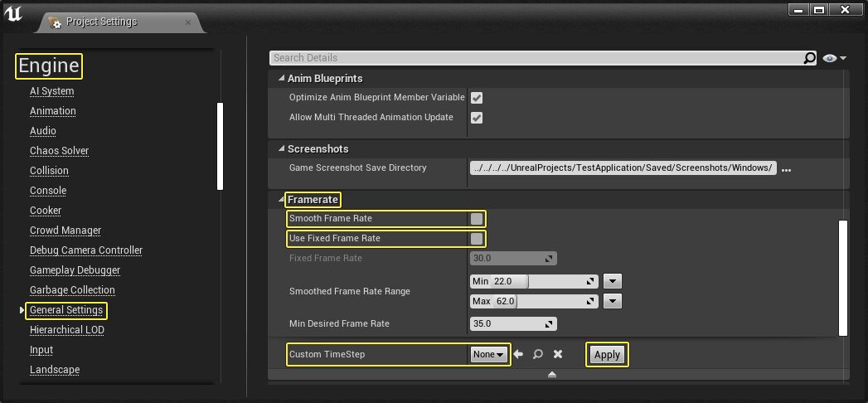The image size is (868, 403).
Task: Open Landscape settings
Action: click(x=54, y=370)
